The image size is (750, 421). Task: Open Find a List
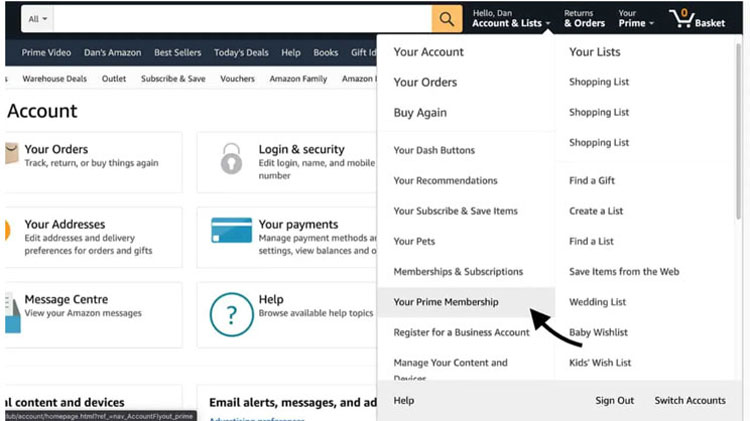(591, 242)
